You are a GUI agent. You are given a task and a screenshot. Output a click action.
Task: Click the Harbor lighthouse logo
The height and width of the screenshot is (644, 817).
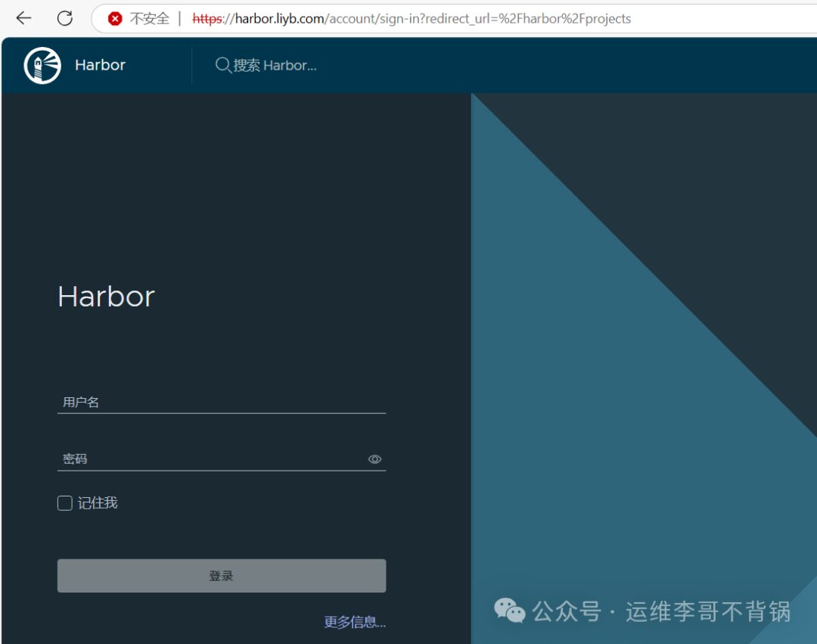pyautogui.click(x=42, y=65)
